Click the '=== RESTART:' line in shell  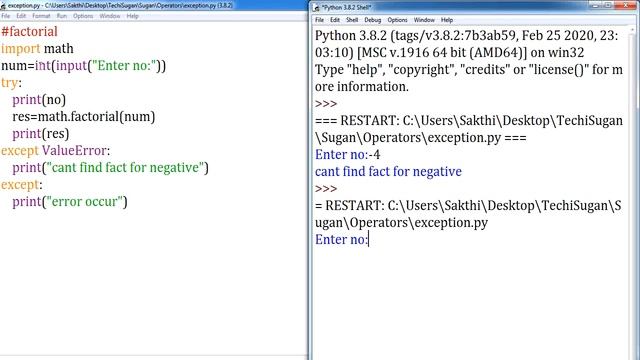tap(469, 121)
